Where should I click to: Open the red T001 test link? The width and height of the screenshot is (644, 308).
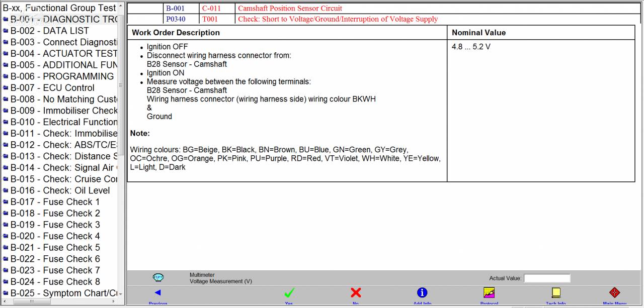[x=210, y=19]
